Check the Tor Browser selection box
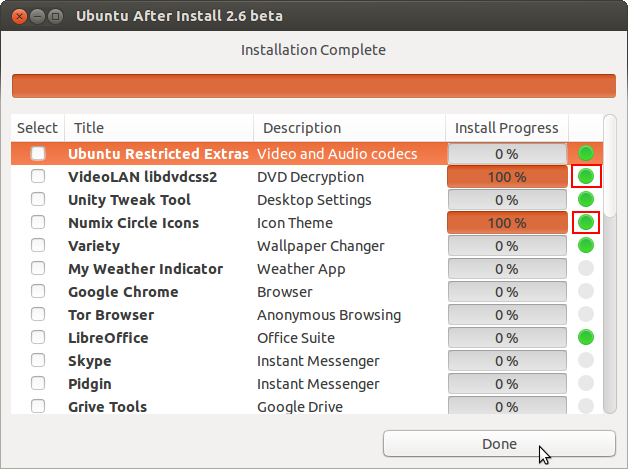The image size is (628, 469). tap(38, 314)
